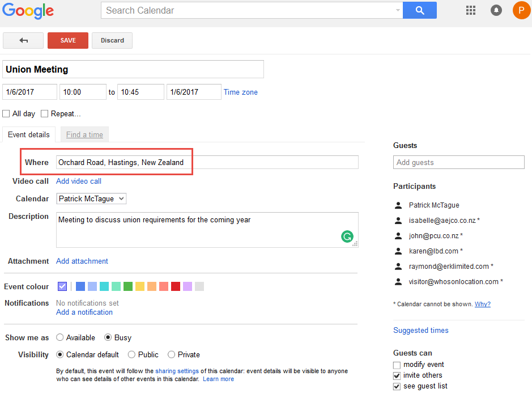Select Public visibility
This screenshot has height=393, width=532.
point(131,354)
